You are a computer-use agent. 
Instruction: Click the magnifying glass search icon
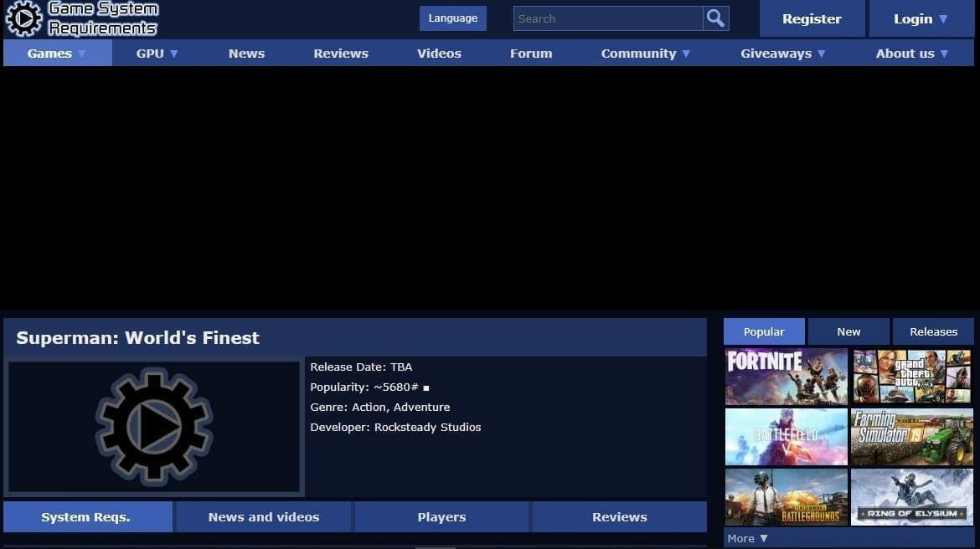click(715, 18)
